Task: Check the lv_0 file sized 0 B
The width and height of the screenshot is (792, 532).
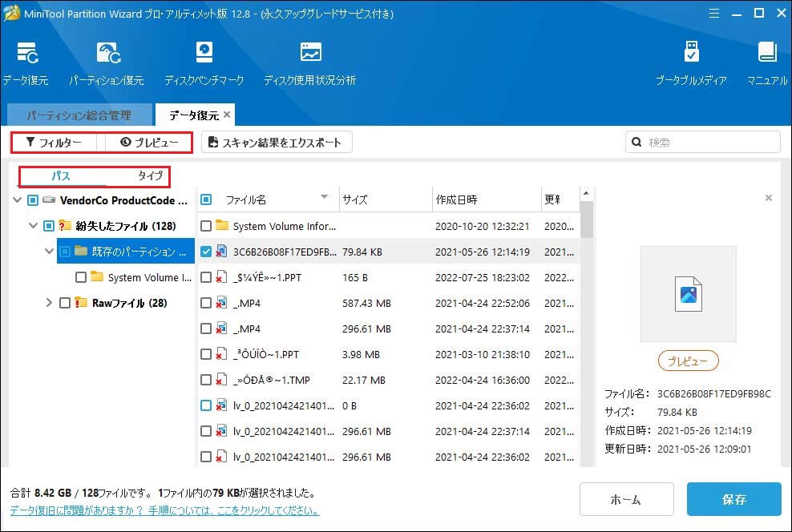Action: 205,405
